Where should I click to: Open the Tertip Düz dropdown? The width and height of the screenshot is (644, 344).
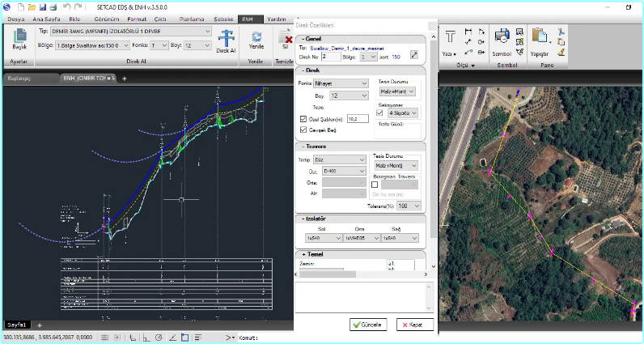[339, 159]
